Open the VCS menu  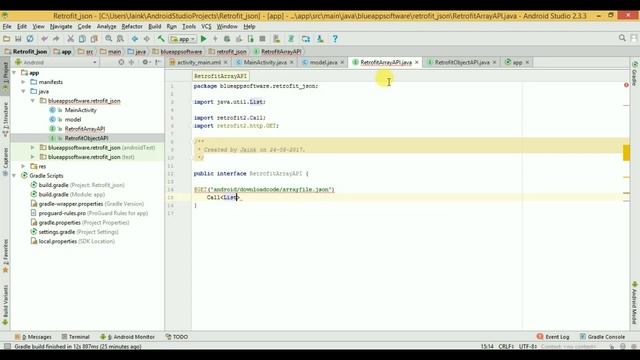206,27
